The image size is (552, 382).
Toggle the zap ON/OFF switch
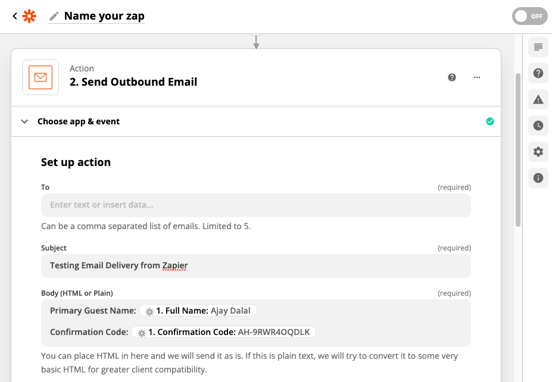tap(529, 16)
